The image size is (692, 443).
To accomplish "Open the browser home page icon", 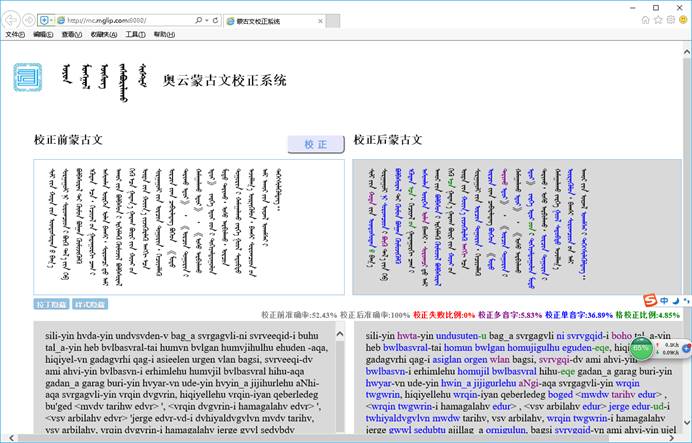I will click(x=645, y=19).
